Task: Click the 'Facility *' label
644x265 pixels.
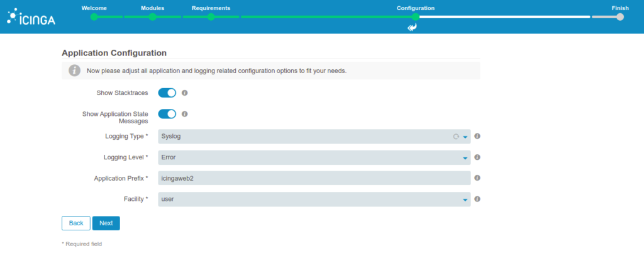Action: coord(136,199)
